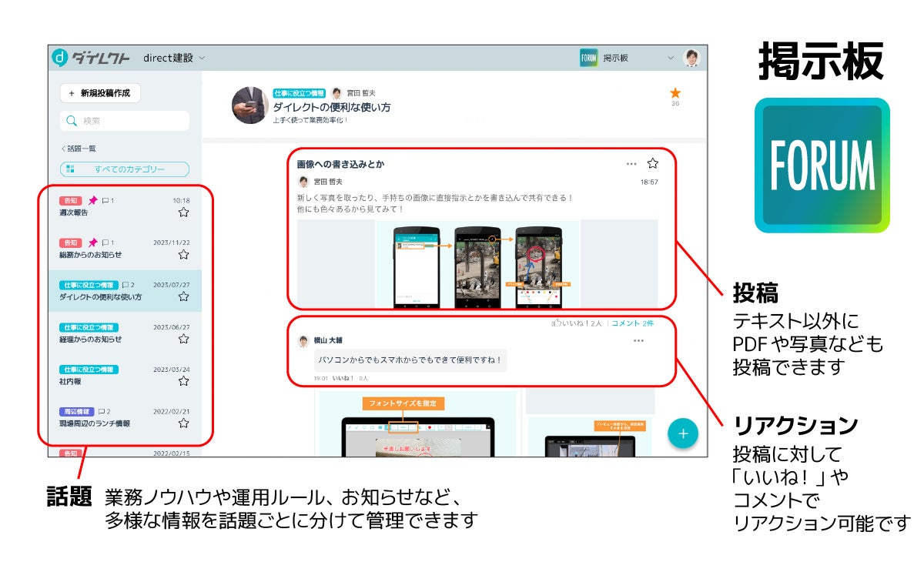Click the ダイレクト logo icon
924x562 pixels.
(x=60, y=57)
